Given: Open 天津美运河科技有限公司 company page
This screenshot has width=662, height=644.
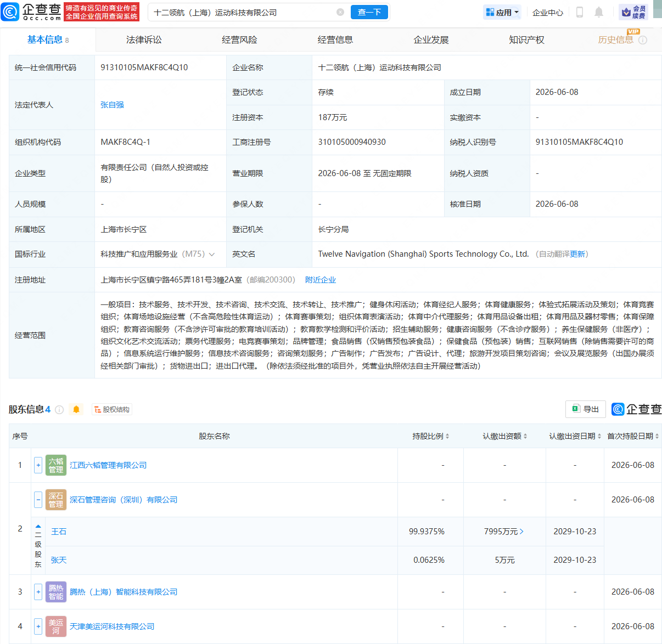Looking at the screenshot, I should [x=112, y=626].
